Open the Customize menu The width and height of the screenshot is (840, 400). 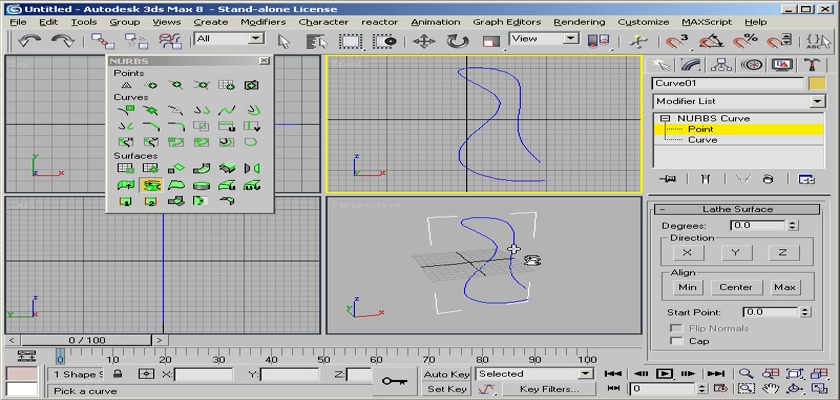tap(643, 22)
